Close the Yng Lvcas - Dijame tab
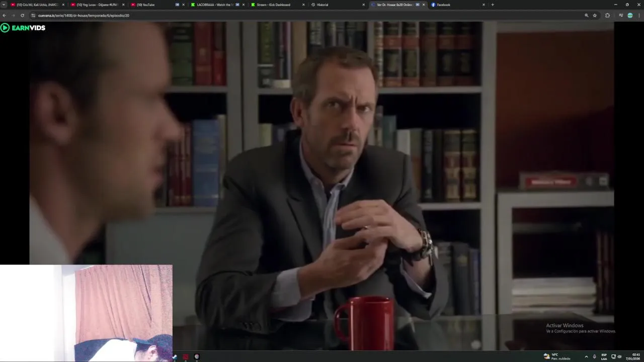Screen dimensions: 644x362 point(123,5)
